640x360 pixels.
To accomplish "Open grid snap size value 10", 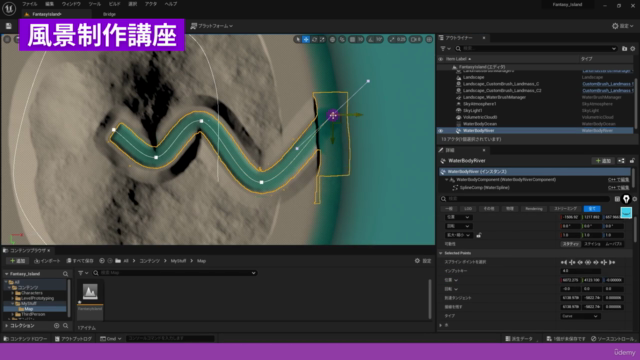I will (360, 39).
